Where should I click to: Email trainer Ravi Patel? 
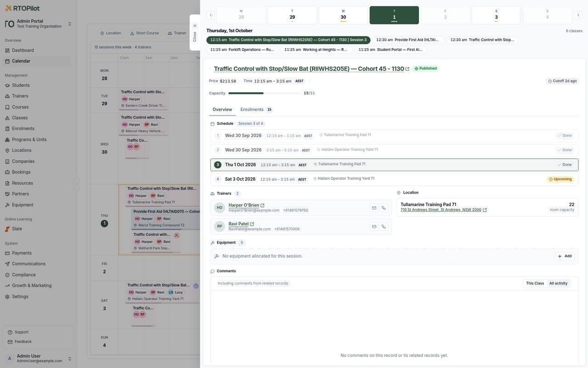coord(374,226)
